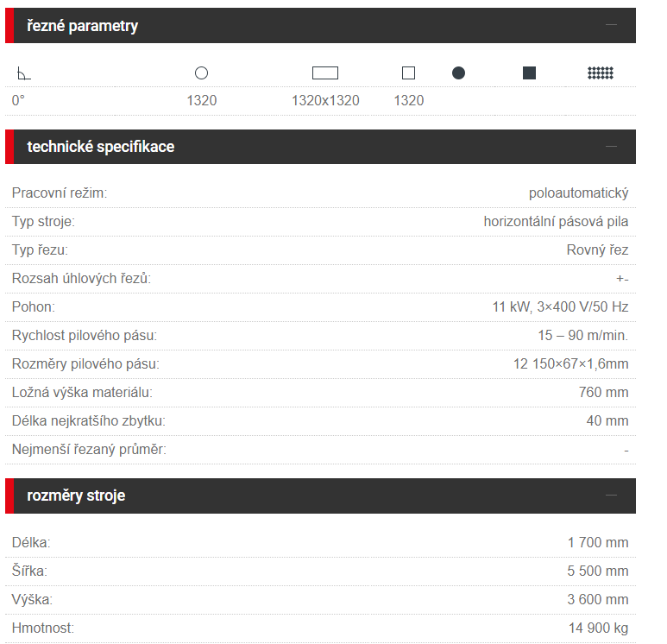Click the bundle cutting grid icon
The width and height of the screenshot is (667, 644).
tap(601, 73)
